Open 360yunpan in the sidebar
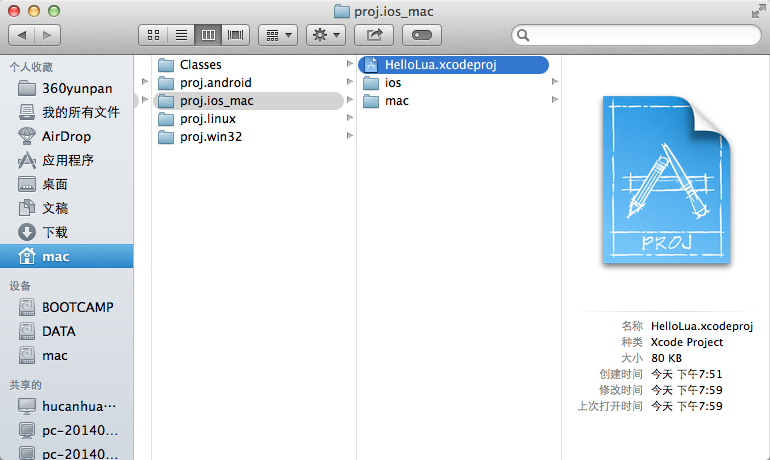The height and width of the screenshot is (460, 770). [x=67, y=88]
